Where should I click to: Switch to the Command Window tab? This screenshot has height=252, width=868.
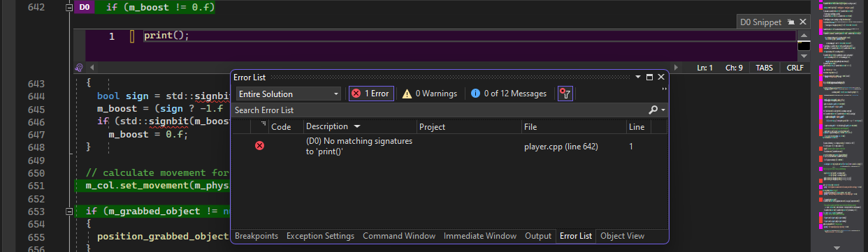399,236
